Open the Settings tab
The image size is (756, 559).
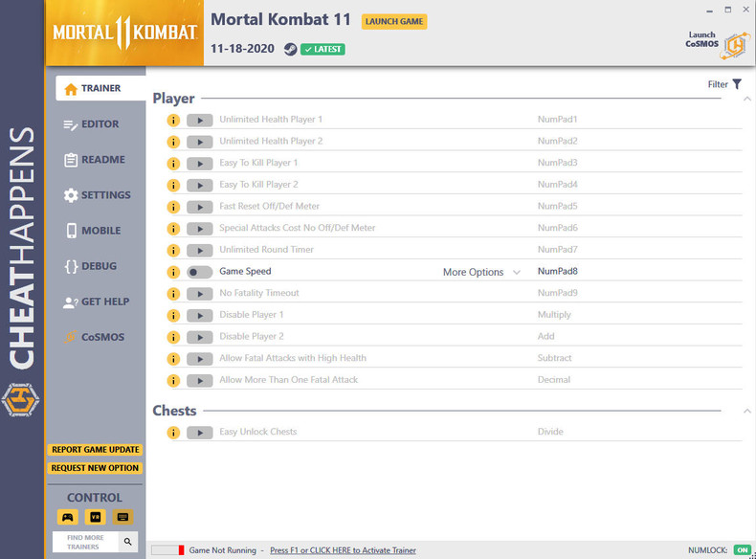[x=97, y=195]
